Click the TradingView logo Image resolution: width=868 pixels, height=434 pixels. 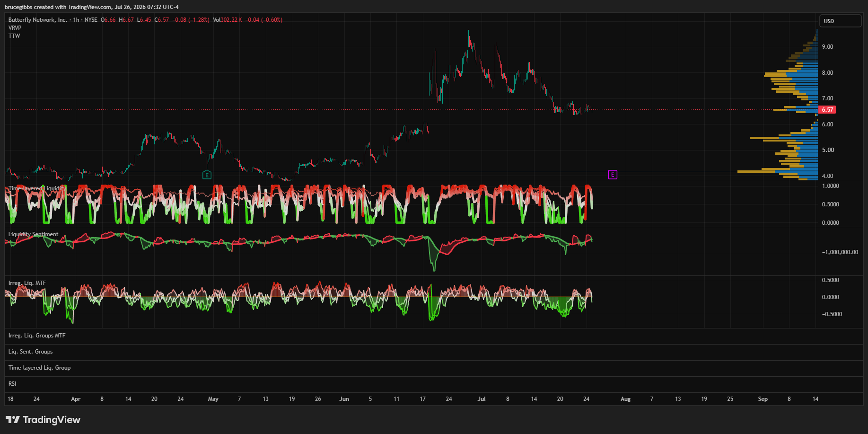click(x=43, y=420)
